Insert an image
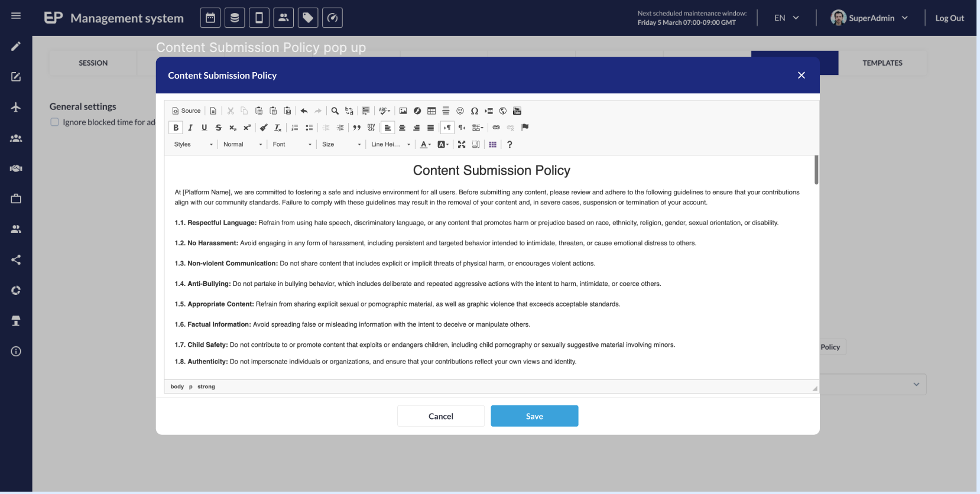 click(x=403, y=110)
